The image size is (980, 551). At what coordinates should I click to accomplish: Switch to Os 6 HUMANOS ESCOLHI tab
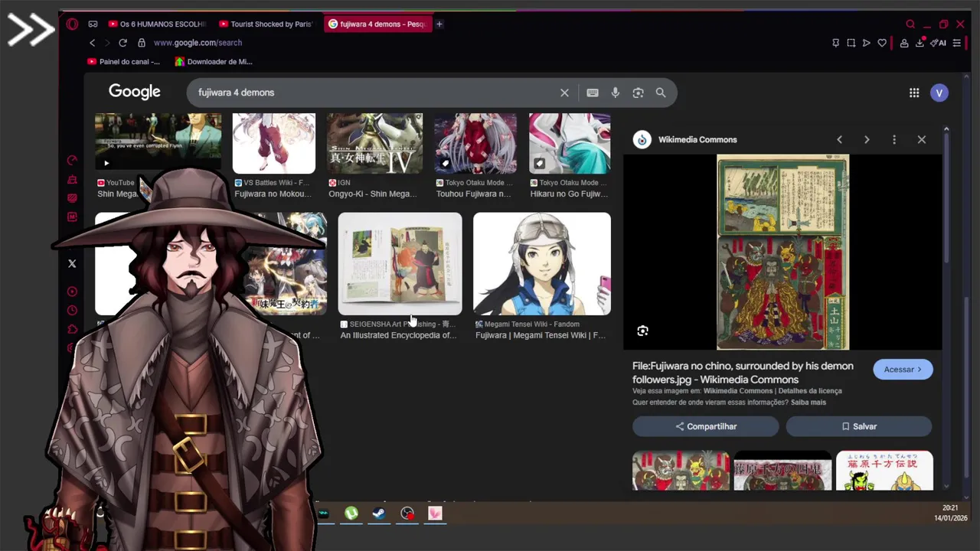pyautogui.click(x=157, y=24)
